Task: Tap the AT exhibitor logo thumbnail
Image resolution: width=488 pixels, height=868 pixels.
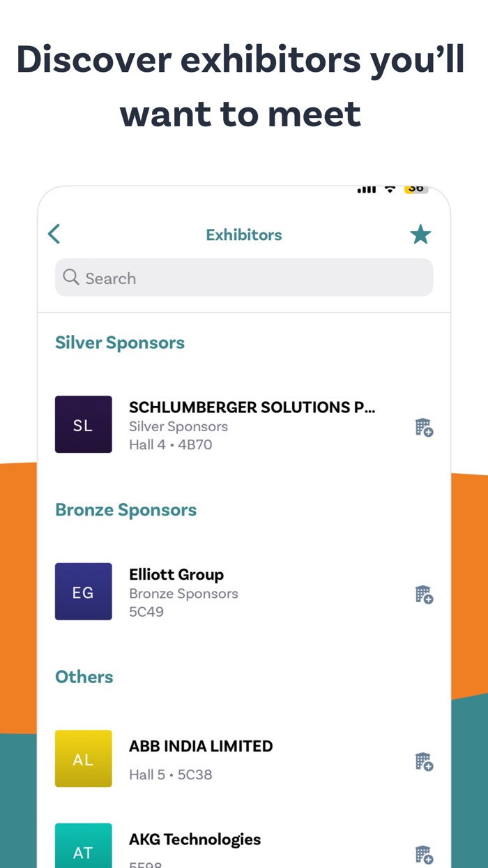Action: tap(83, 848)
